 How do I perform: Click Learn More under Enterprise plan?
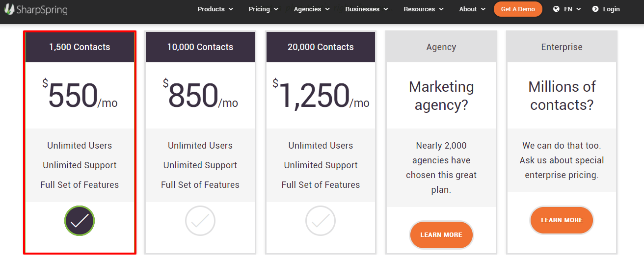(x=562, y=220)
